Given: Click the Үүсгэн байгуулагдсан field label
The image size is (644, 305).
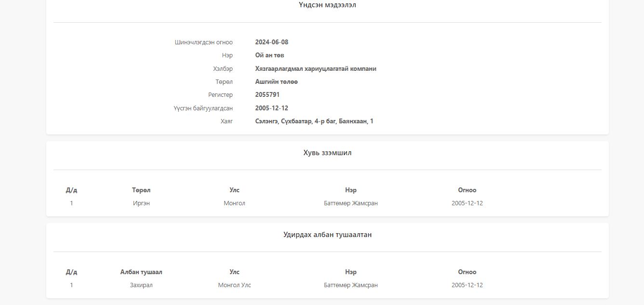Looking at the screenshot, I should point(203,108).
